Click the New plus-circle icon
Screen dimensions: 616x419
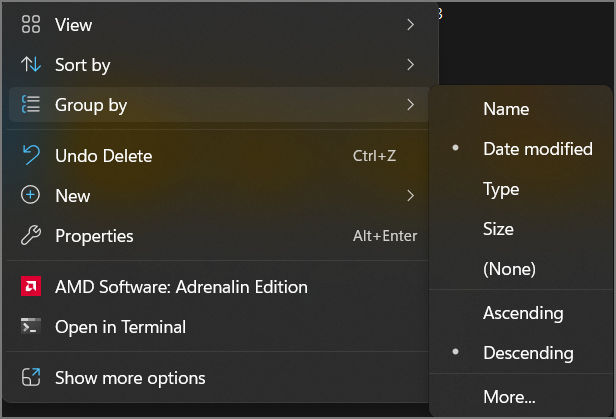coord(31,196)
